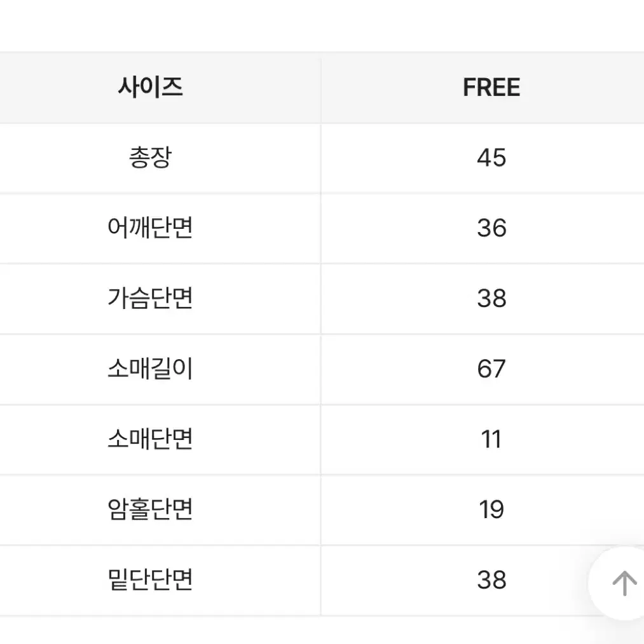The width and height of the screenshot is (644, 644).
Task: Click the number 45 under FREE
Action: point(491,158)
